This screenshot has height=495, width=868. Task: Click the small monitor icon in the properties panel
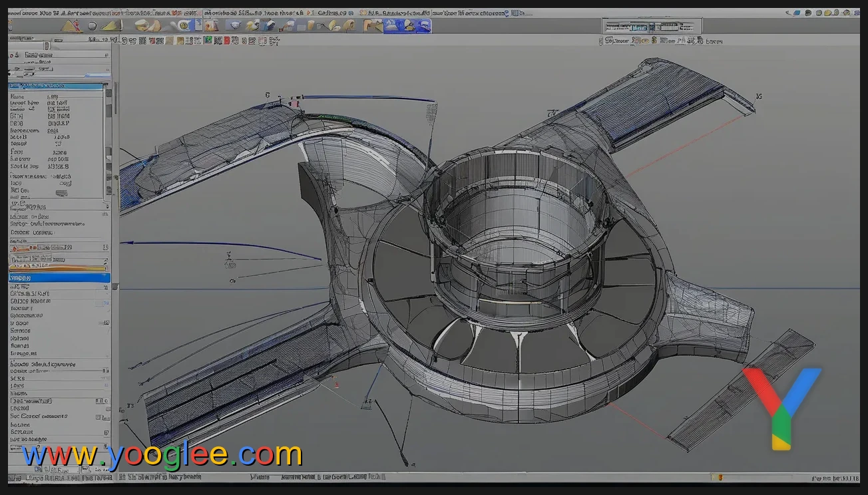point(63,192)
